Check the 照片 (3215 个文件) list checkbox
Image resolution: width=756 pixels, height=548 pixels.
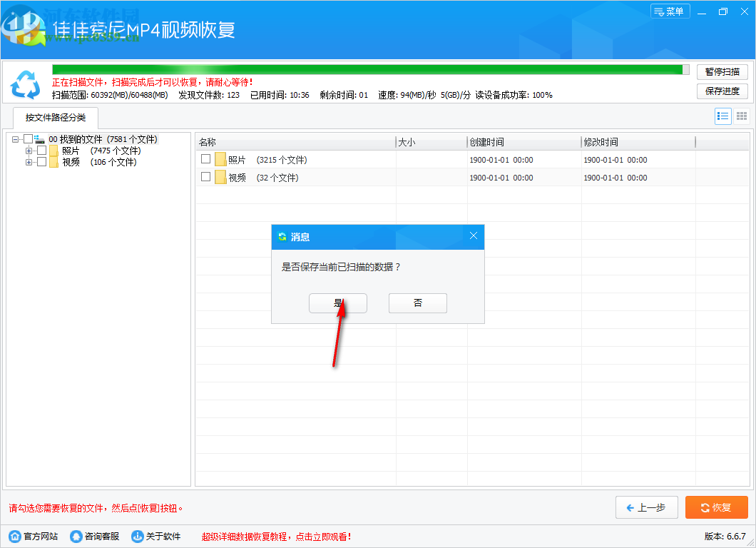tap(206, 158)
